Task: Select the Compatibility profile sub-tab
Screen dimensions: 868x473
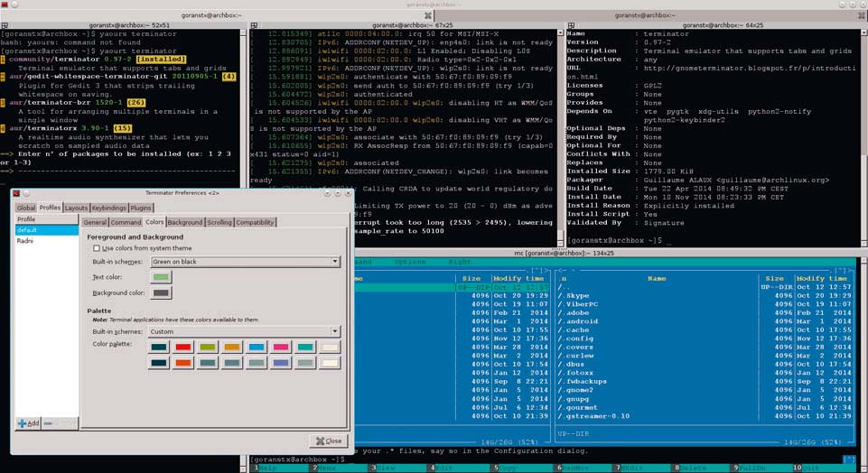Action: (x=255, y=222)
